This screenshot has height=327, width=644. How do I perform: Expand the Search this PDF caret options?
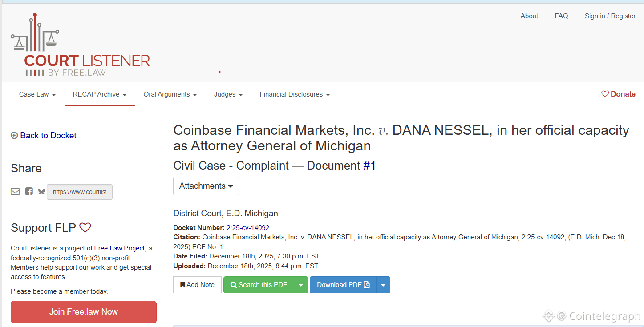pos(301,285)
